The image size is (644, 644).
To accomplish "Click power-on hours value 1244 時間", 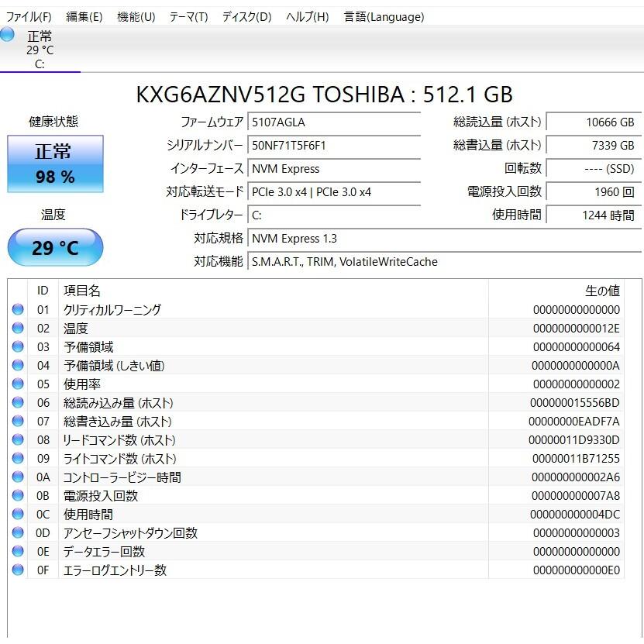I will coord(594,215).
